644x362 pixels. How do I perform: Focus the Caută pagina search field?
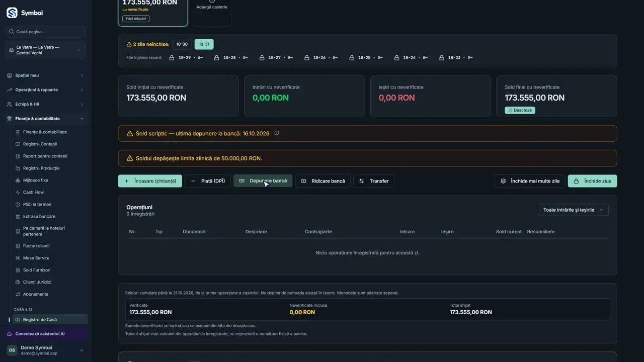click(x=45, y=32)
